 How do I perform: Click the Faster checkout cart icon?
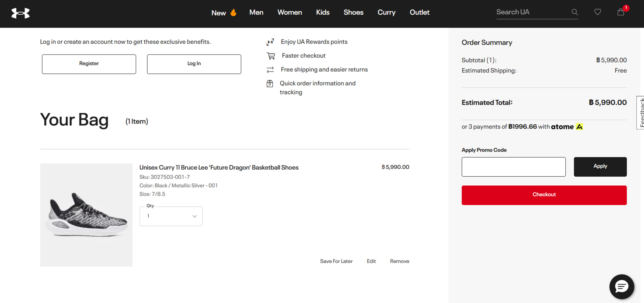tap(271, 56)
